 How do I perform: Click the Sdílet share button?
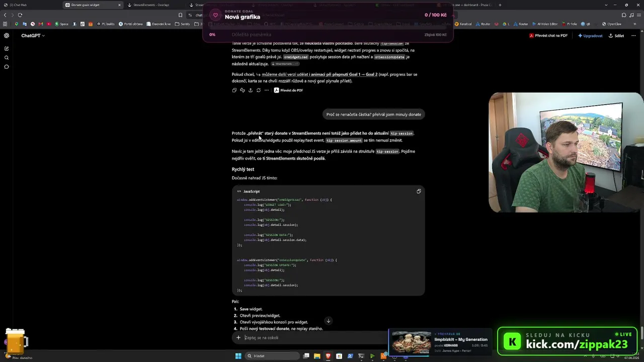pyautogui.click(x=616, y=36)
